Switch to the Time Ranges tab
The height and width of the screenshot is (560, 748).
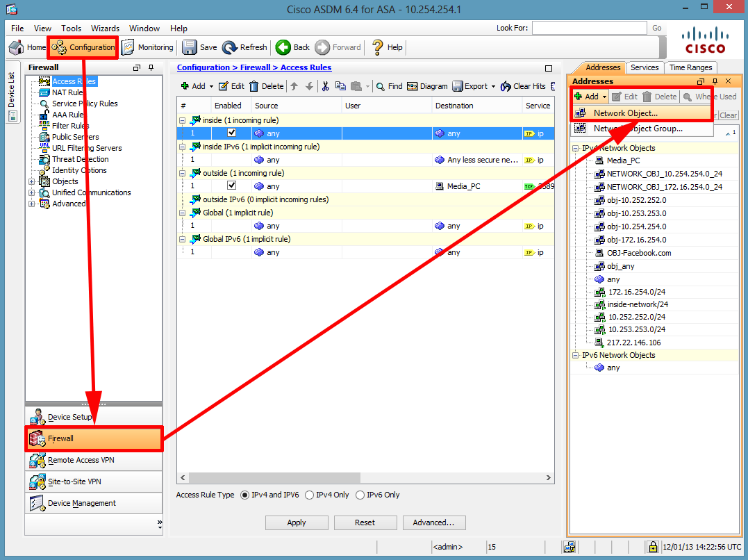690,68
